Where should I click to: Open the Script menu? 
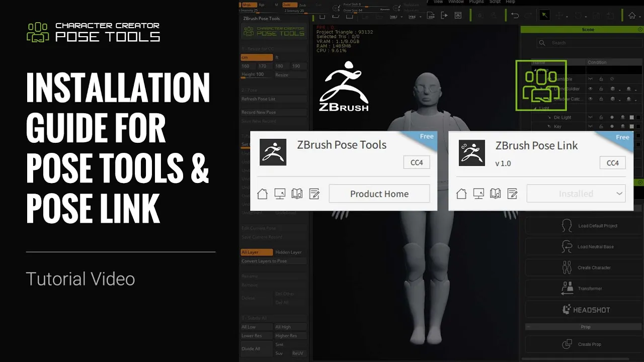click(x=495, y=2)
